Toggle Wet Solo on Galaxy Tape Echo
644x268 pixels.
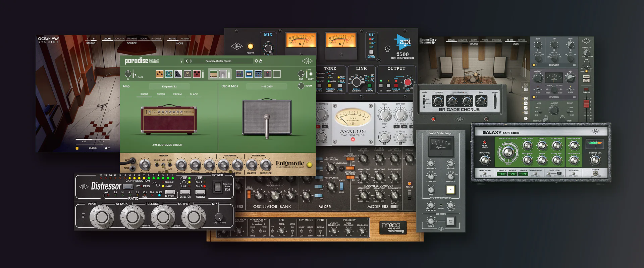[x=573, y=174]
